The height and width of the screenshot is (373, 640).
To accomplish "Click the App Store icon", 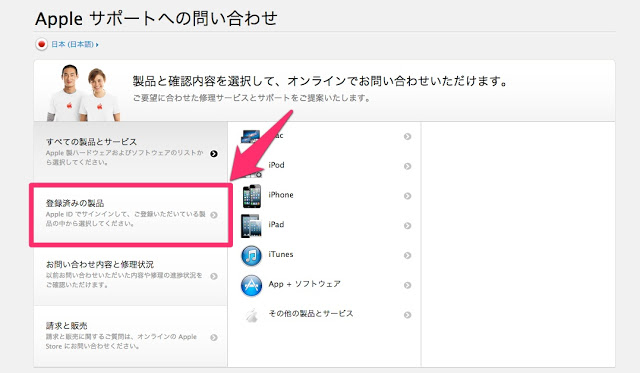I will click(x=251, y=285).
